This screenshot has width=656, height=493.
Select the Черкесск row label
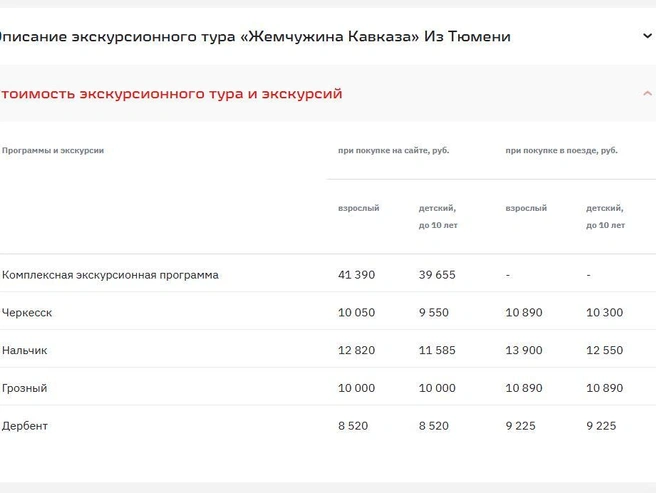[x=27, y=313]
